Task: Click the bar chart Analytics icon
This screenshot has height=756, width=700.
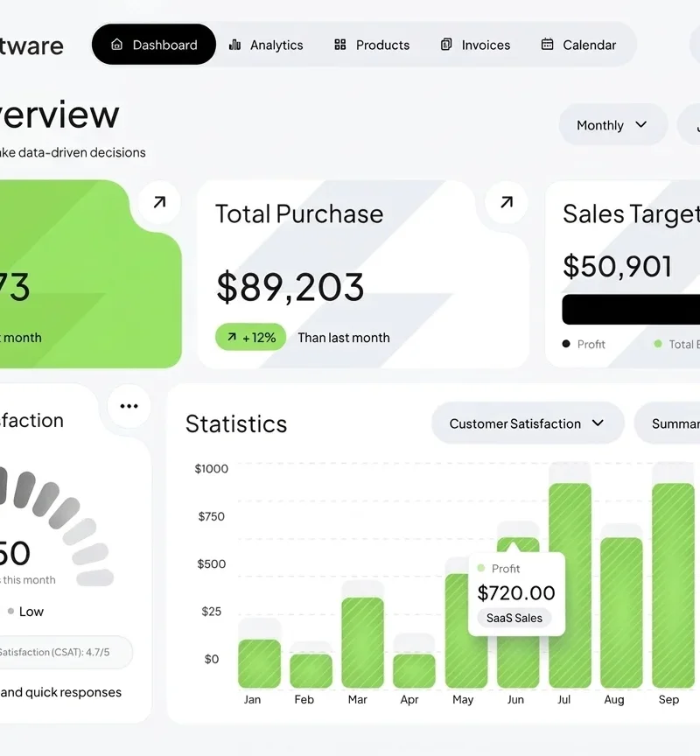Action: pos(234,45)
